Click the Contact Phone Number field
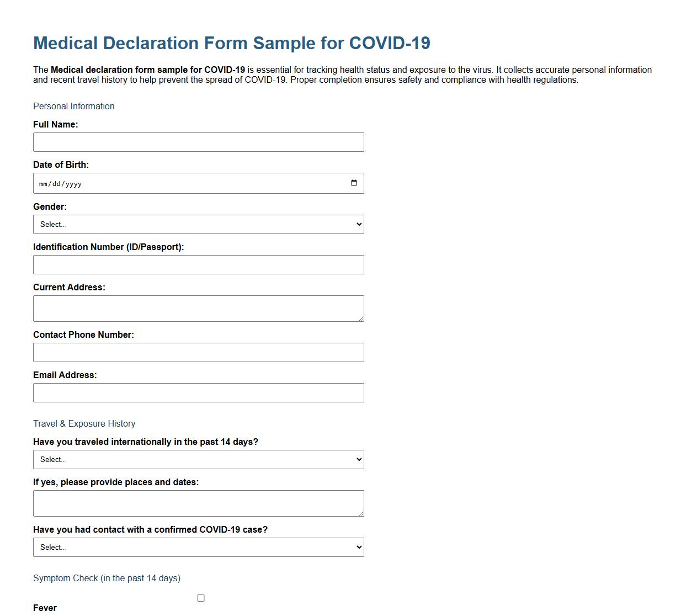697x616 pixels. point(199,352)
